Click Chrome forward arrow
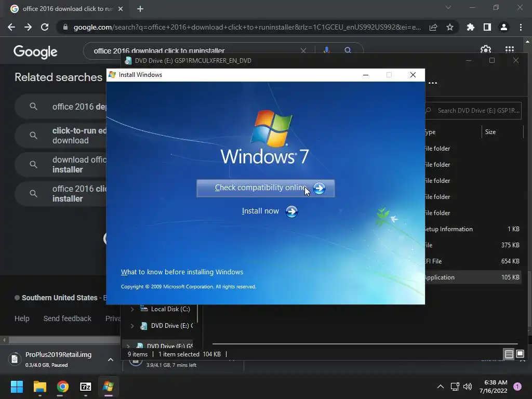 [28, 27]
